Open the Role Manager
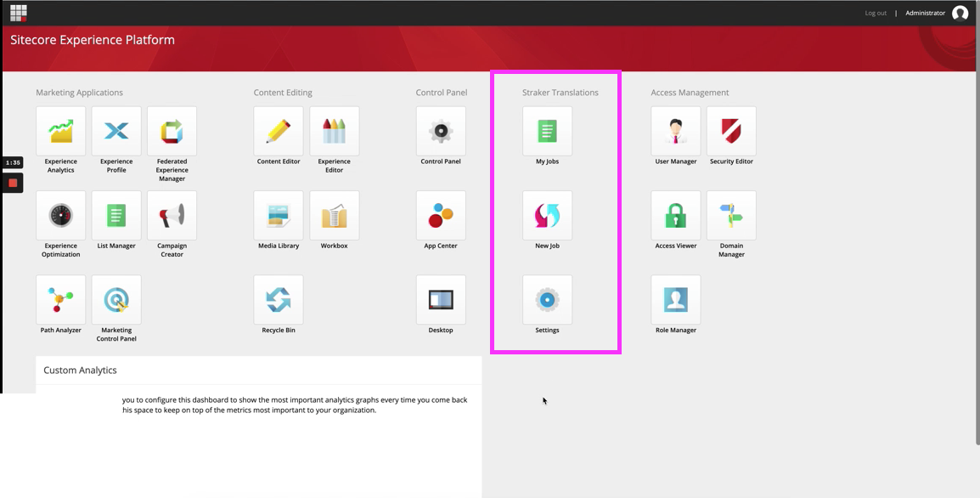980x498 pixels. tap(676, 300)
